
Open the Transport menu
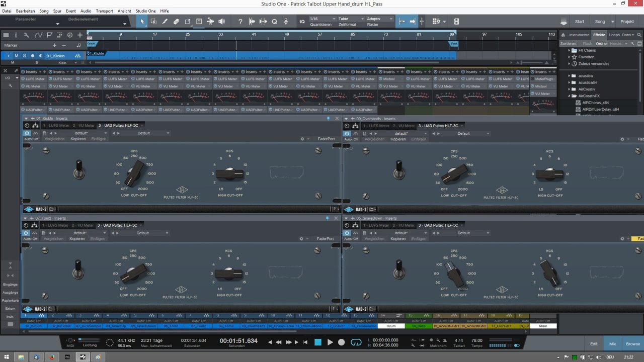click(104, 11)
